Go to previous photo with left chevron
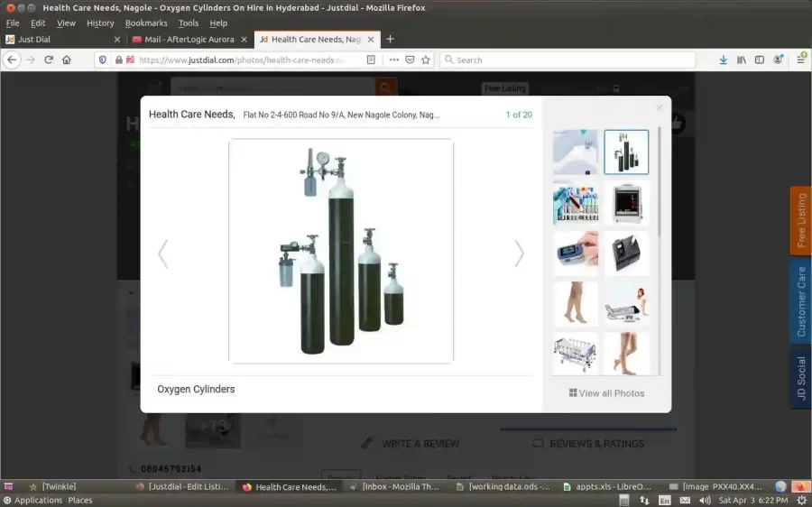812x507 pixels. click(x=163, y=253)
